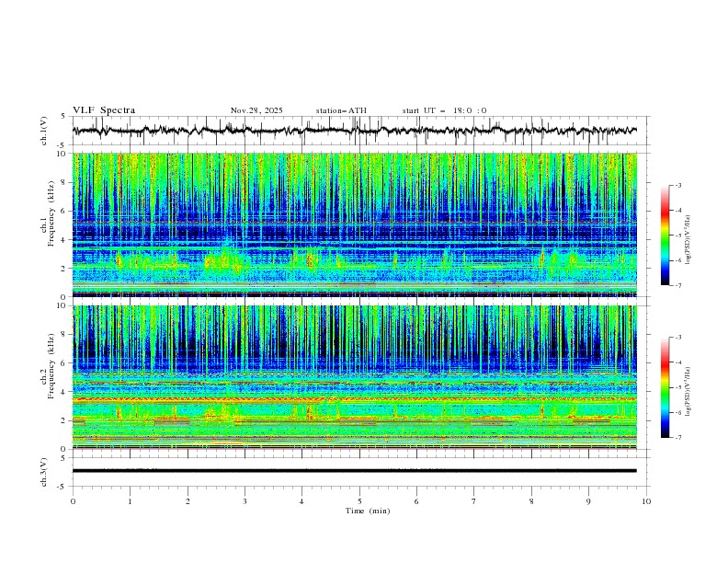The height and width of the screenshot is (563, 728).
Task: Click the time axis tick label '8'
Action: pos(531,501)
